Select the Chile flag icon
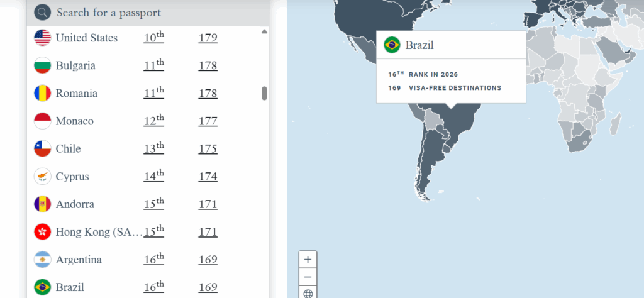Image resolution: width=644 pixels, height=298 pixels. point(43,148)
